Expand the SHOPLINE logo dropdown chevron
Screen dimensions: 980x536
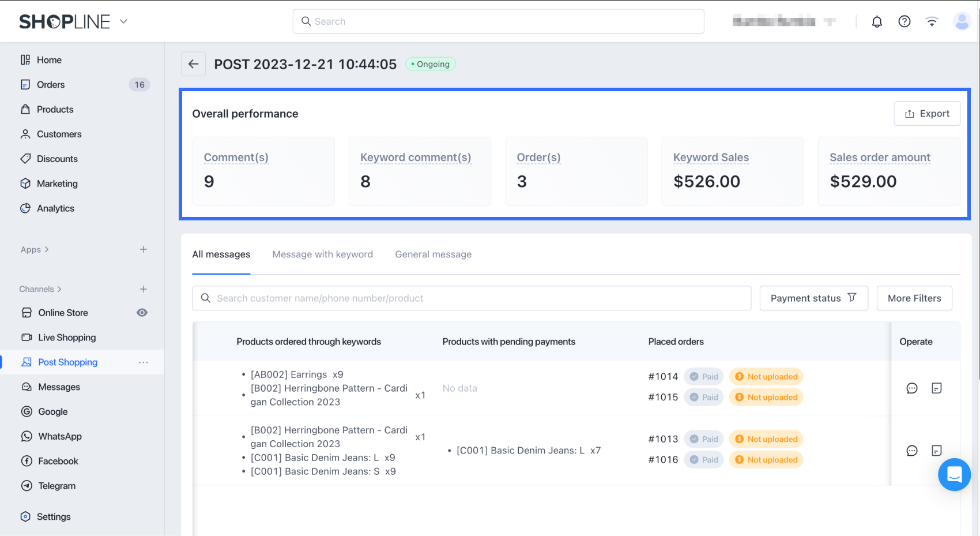point(123,22)
